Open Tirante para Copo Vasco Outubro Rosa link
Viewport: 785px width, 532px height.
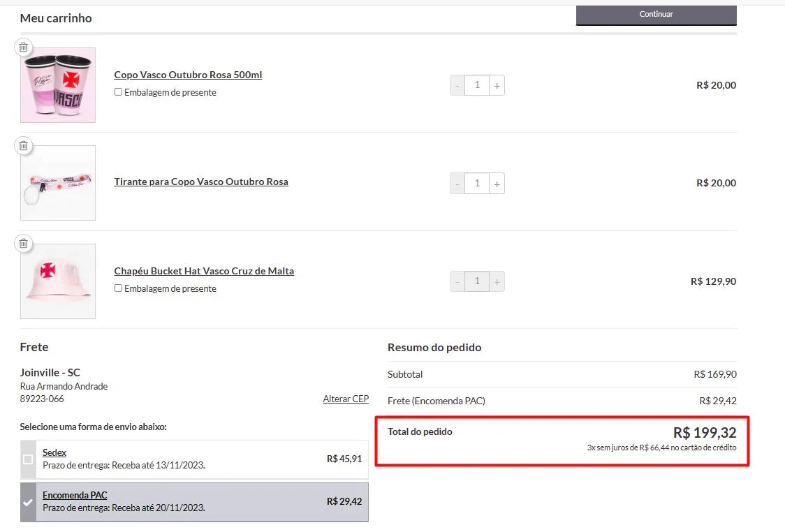pyautogui.click(x=201, y=182)
